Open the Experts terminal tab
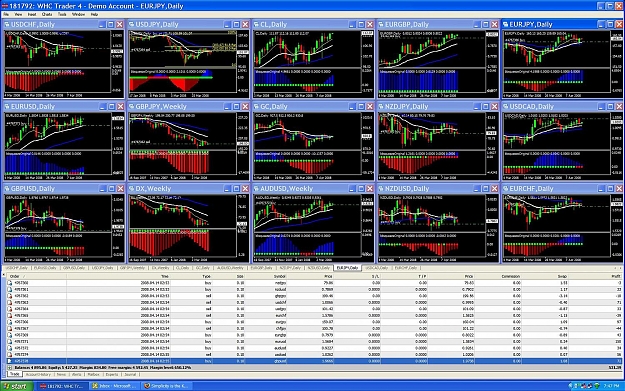This screenshot has width=625, height=391. (x=112, y=375)
